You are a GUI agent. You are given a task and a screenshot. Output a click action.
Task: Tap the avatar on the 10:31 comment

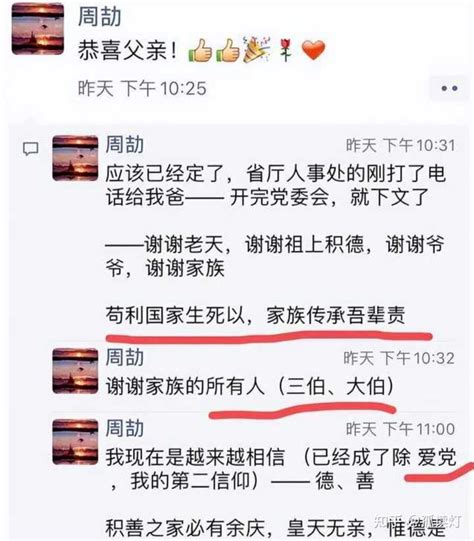tap(75, 158)
